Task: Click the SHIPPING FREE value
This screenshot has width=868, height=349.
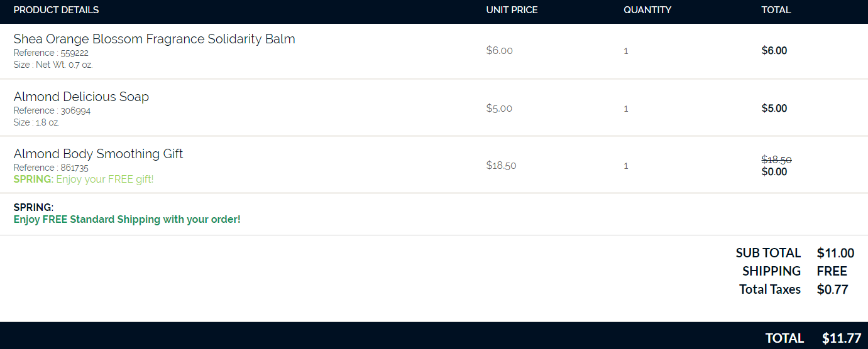Action: click(x=832, y=271)
